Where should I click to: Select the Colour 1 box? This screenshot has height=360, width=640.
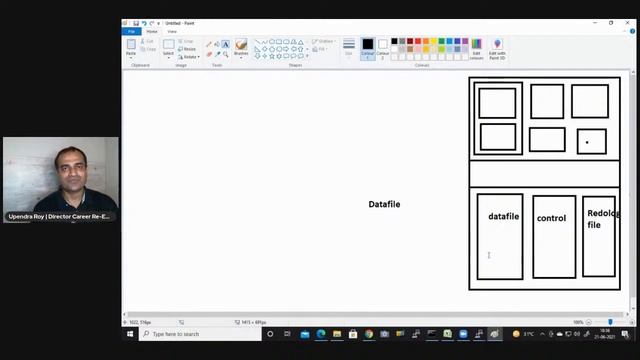(367, 49)
